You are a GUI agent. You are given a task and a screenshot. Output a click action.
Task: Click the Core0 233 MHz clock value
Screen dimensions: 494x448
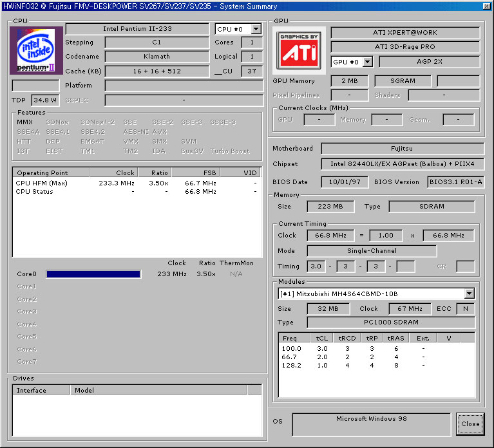click(x=172, y=274)
